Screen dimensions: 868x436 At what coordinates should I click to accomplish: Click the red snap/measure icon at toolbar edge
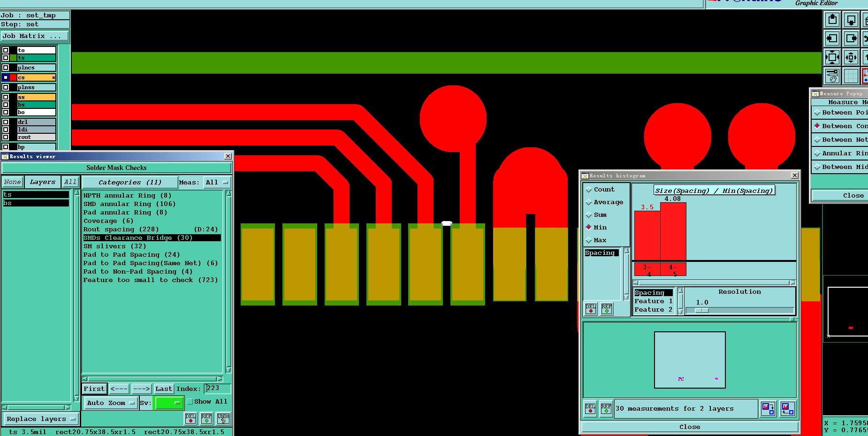pos(865,76)
